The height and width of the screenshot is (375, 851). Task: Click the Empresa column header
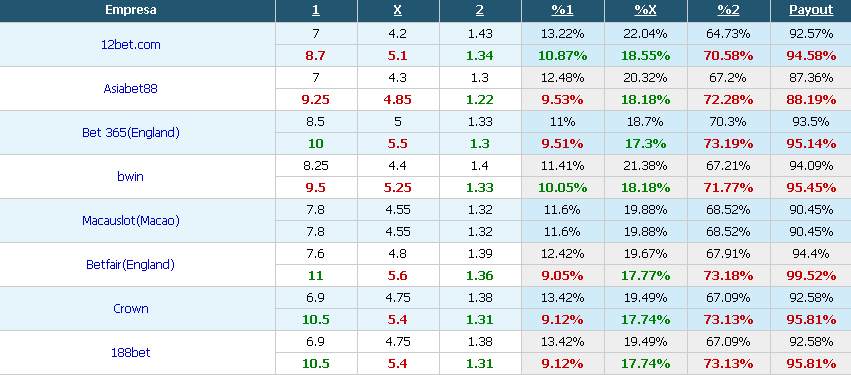131,10
